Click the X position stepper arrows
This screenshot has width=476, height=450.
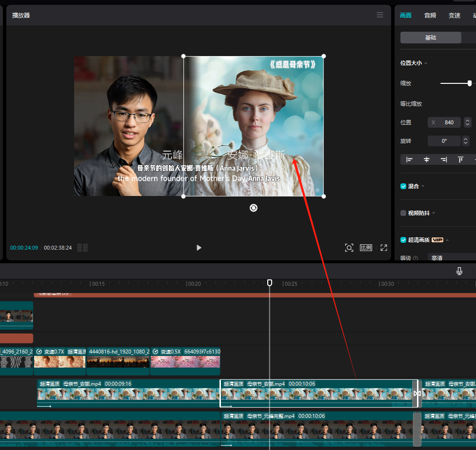468,122
